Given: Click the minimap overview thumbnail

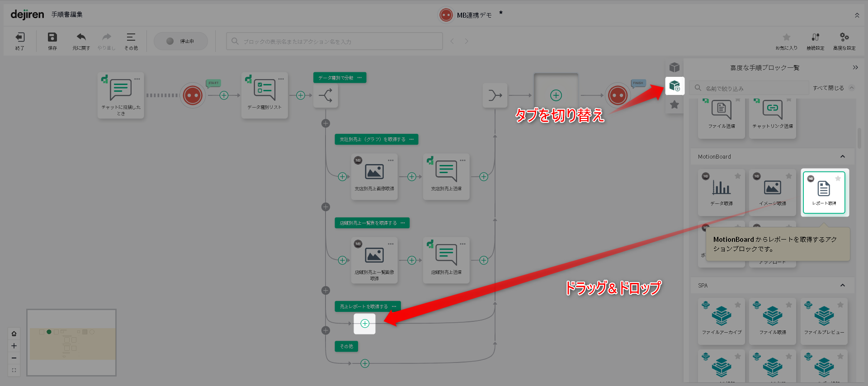Looking at the screenshot, I should (x=71, y=343).
